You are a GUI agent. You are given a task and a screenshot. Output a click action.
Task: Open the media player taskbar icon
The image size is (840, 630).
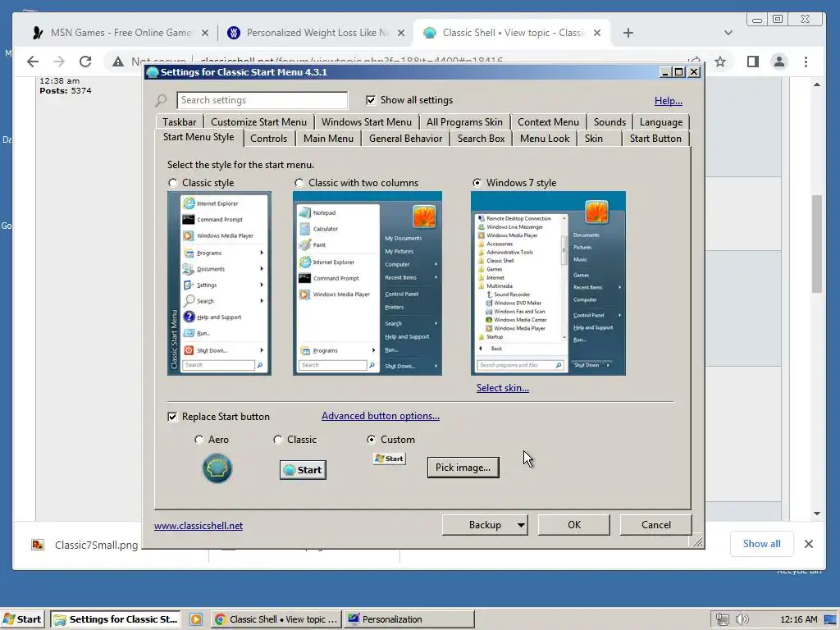tap(196, 619)
